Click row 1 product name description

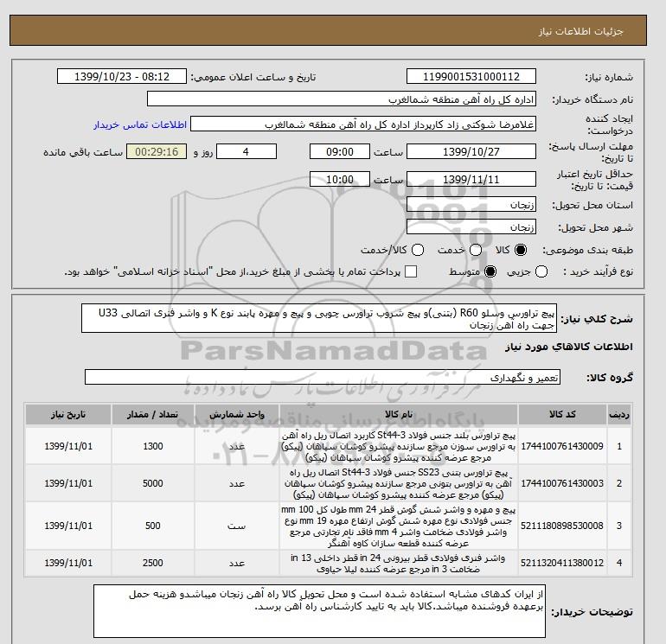[x=399, y=446]
